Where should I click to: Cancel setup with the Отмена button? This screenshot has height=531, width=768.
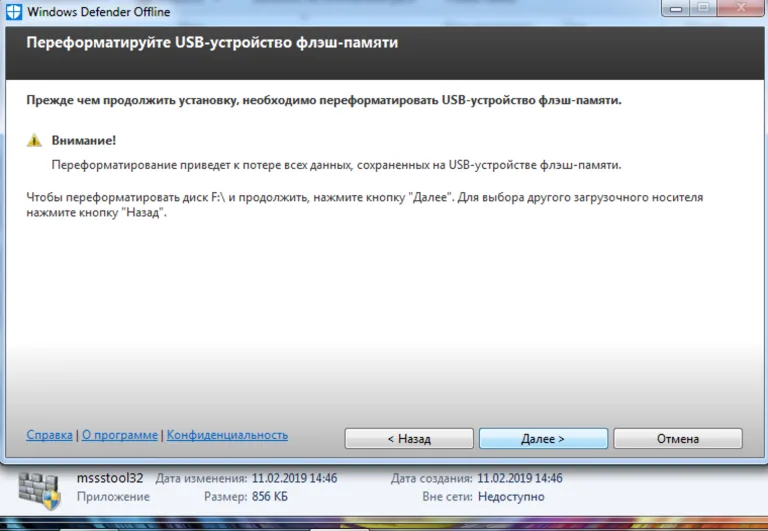[x=678, y=438]
